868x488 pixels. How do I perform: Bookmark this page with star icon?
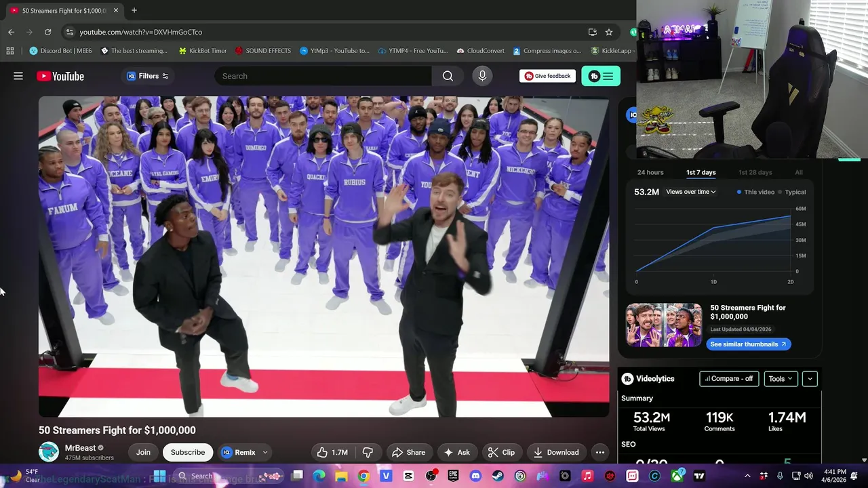609,32
